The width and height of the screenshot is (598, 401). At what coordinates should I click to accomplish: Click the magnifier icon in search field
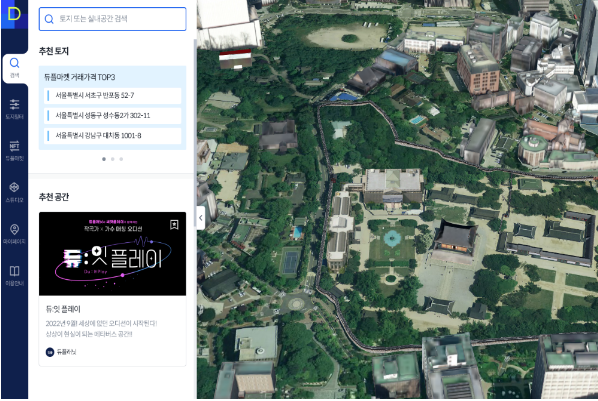[49, 19]
